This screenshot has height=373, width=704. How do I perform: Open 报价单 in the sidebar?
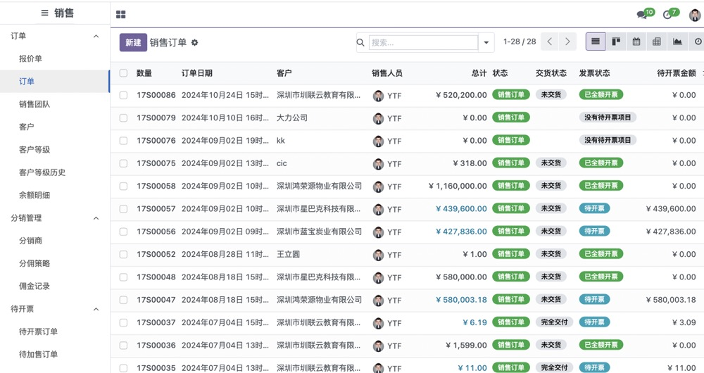click(31, 58)
